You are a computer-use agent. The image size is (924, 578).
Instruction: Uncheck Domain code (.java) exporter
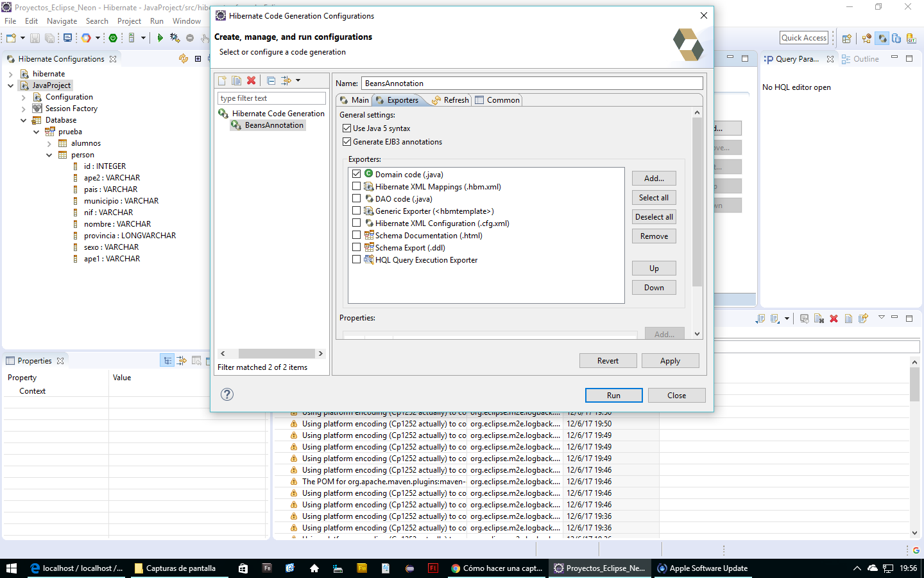tap(357, 174)
